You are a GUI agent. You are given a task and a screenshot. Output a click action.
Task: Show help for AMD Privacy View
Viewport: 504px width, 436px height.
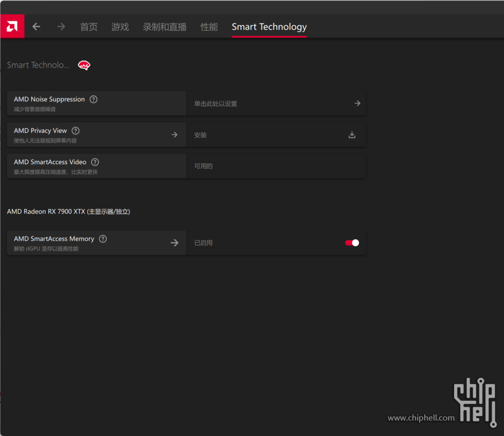point(76,131)
